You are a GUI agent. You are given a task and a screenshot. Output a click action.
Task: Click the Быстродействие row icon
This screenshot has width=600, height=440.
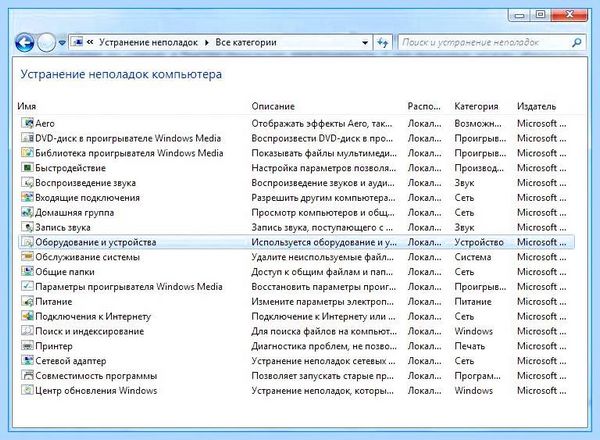point(27,168)
